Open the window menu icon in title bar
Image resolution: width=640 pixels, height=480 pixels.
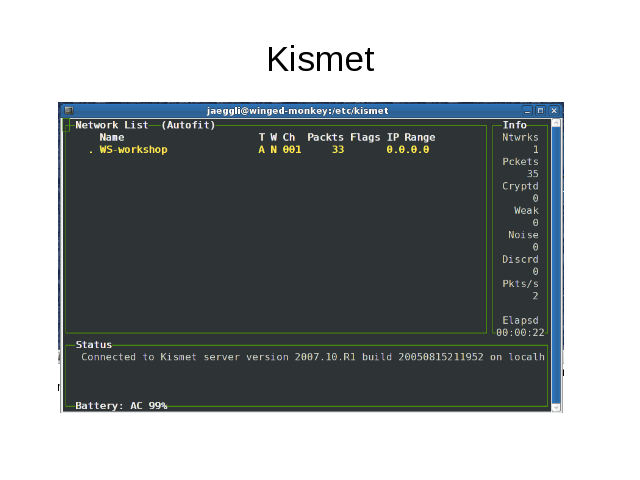(x=68, y=110)
